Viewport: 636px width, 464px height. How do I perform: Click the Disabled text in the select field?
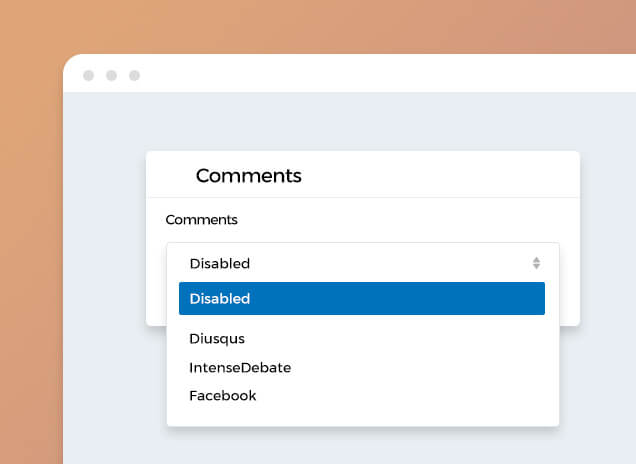(219, 264)
